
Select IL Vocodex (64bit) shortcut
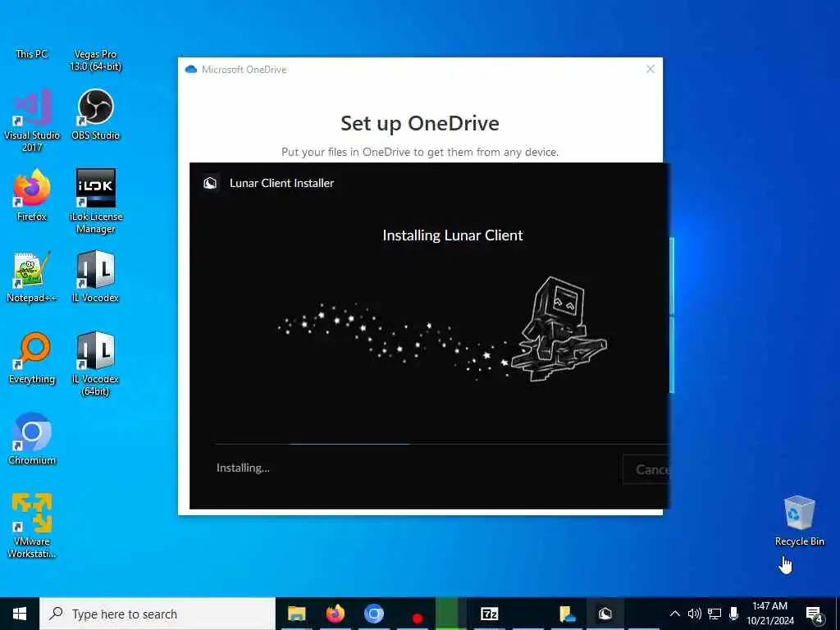coord(95,364)
